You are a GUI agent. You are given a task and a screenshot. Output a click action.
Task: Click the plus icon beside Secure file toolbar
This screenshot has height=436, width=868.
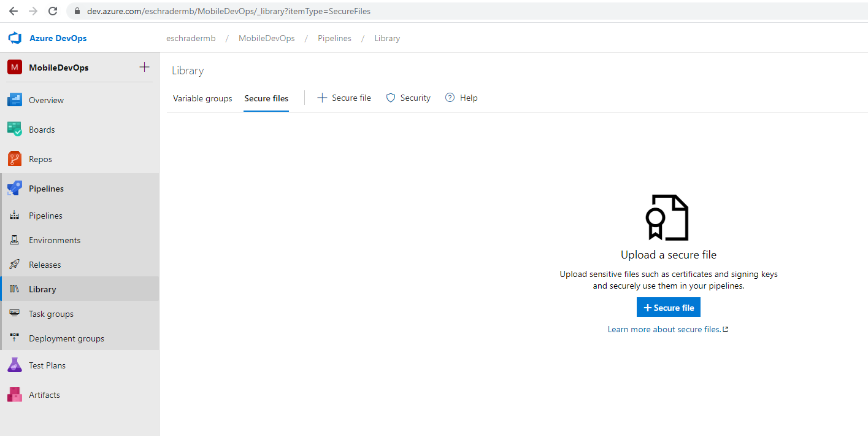(322, 98)
